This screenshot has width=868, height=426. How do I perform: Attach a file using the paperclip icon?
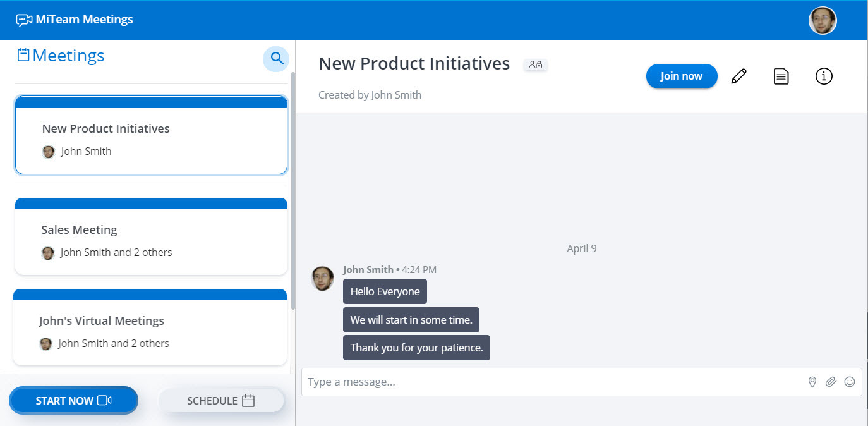[831, 382]
